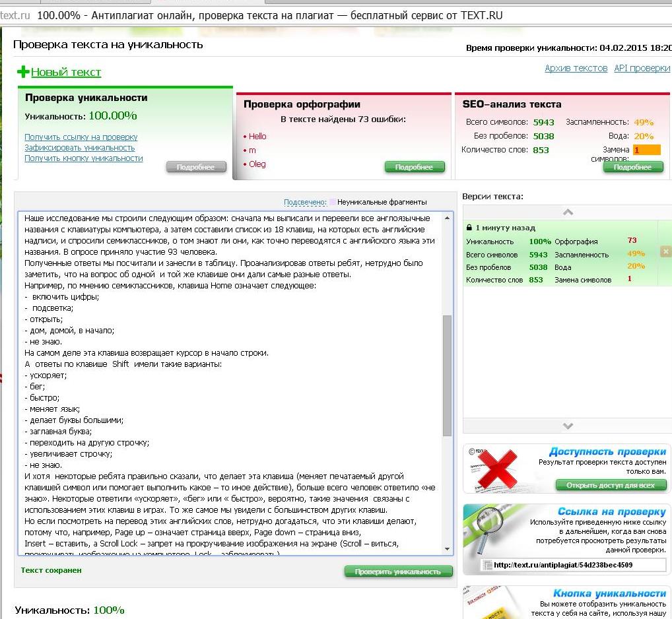Click the Версии текста heading
This screenshot has width=672, height=619.
click(492, 197)
